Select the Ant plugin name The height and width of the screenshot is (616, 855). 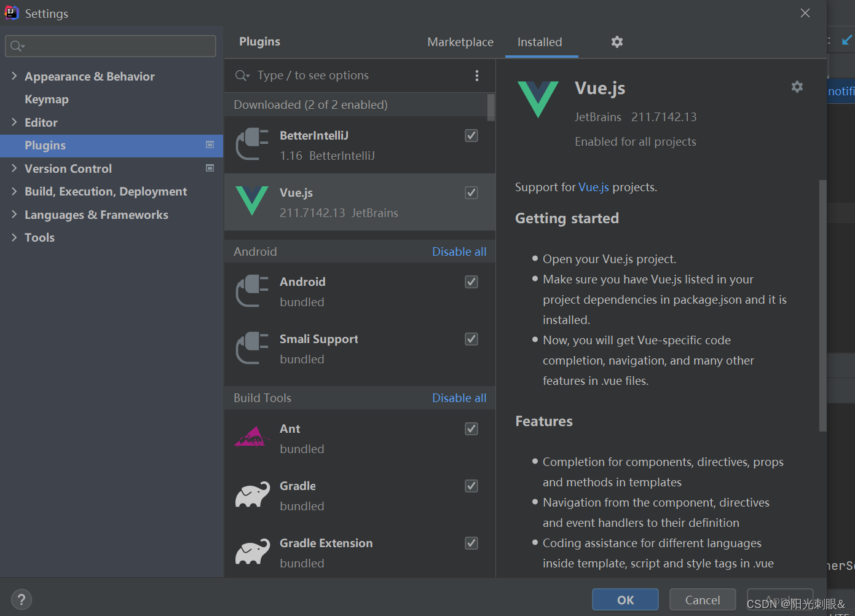290,428
